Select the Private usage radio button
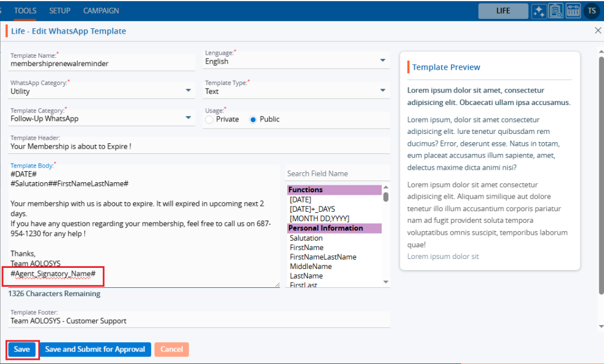 (209, 119)
